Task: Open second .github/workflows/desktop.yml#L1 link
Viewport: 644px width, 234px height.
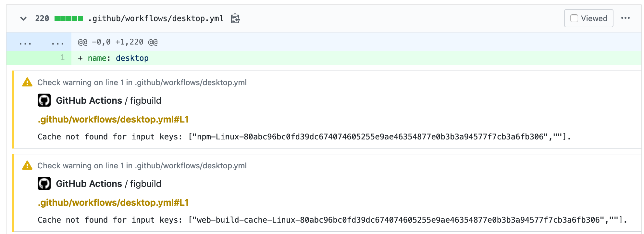Action: [113, 202]
